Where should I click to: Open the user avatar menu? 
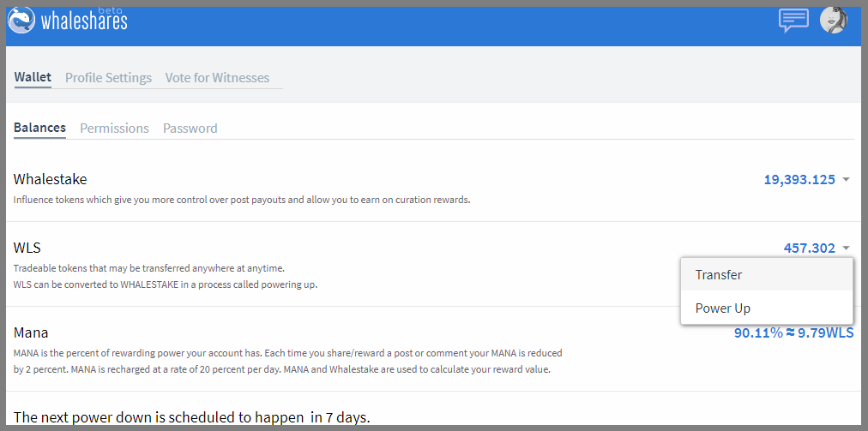tap(833, 20)
